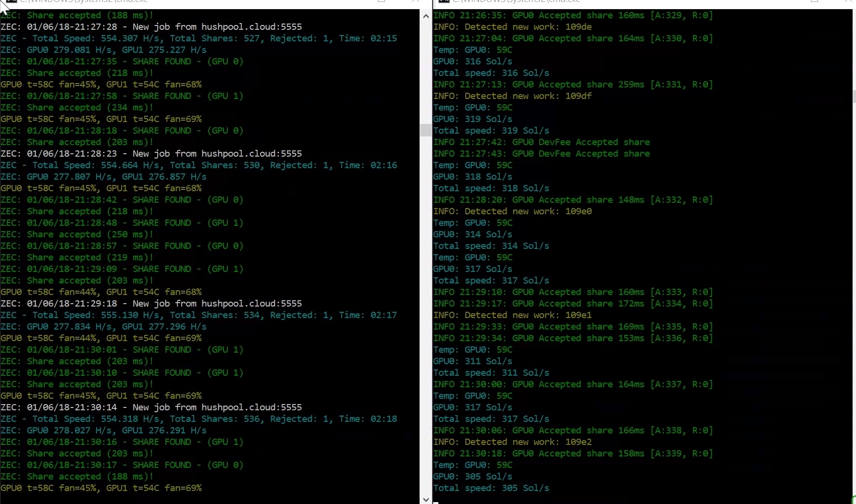Click the 'Total Speed: 554.664 H/s' line
Image resolution: width=856 pixels, height=504 pixels.
coord(199,165)
